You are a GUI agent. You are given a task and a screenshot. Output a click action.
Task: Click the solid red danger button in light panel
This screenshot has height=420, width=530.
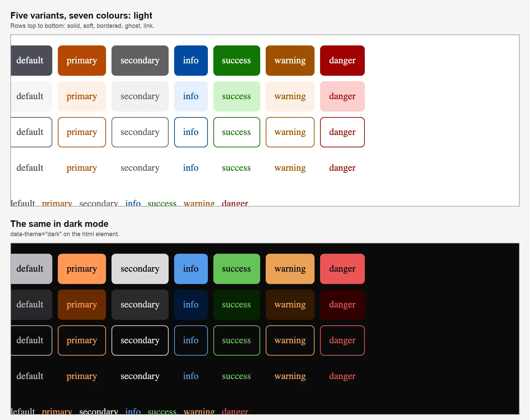point(342,61)
